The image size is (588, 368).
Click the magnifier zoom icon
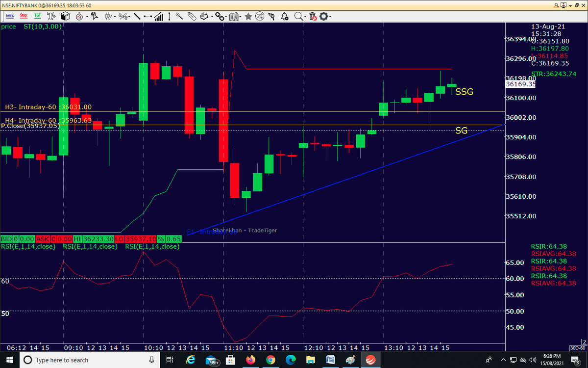point(299,16)
